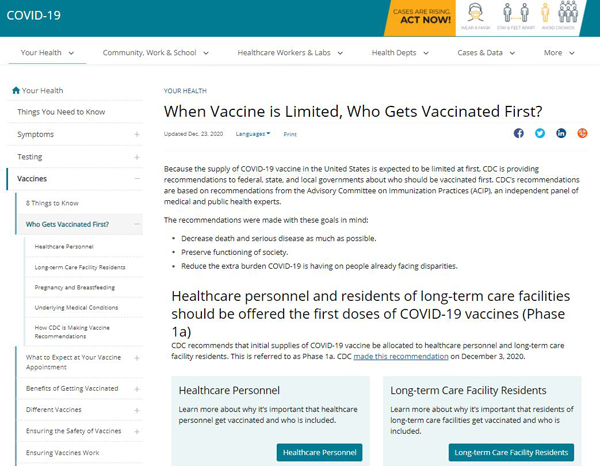Expand the Testing sidebar section
This screenshot has width=600, height=466.
coord(137,157)
